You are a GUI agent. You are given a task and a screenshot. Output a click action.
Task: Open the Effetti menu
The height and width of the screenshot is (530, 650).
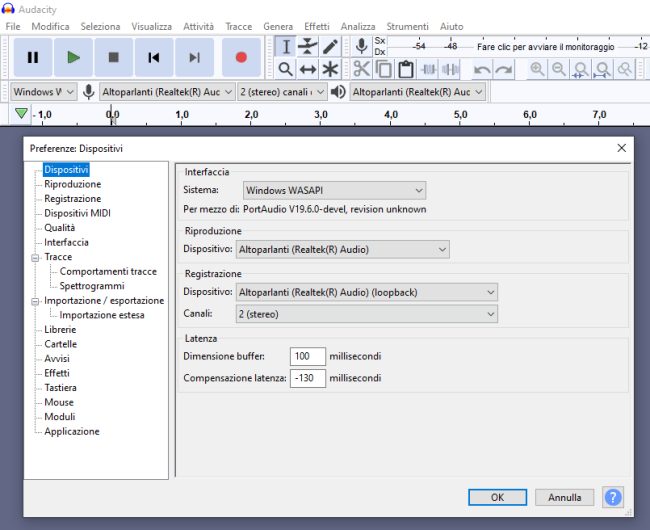click(x=316, y=26)
